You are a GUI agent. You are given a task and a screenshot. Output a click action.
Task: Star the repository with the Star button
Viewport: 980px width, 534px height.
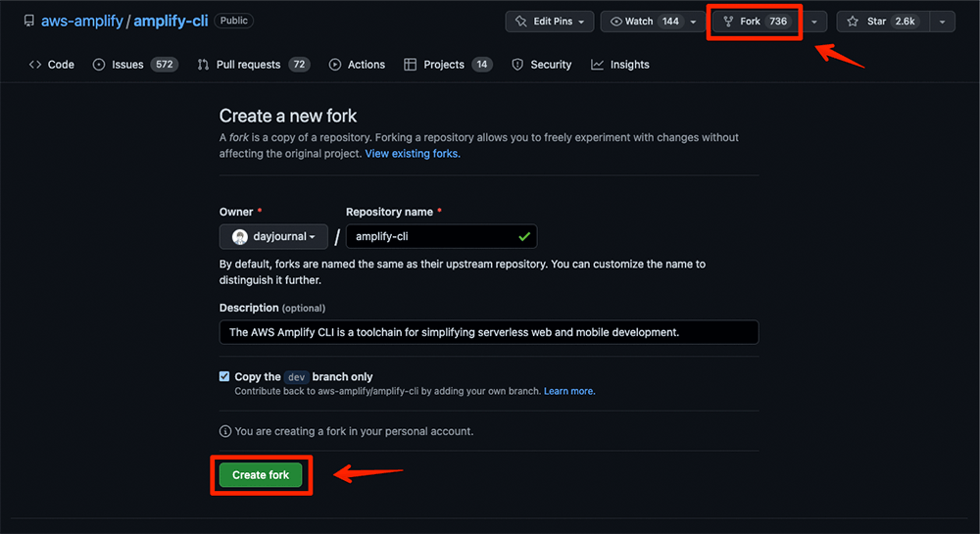coord(883,22)
